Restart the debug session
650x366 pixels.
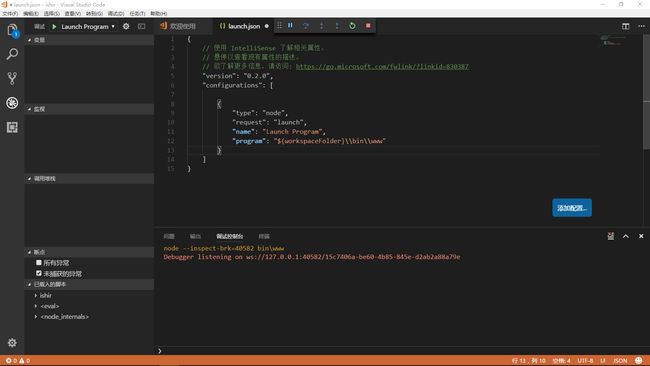point(352,25)
